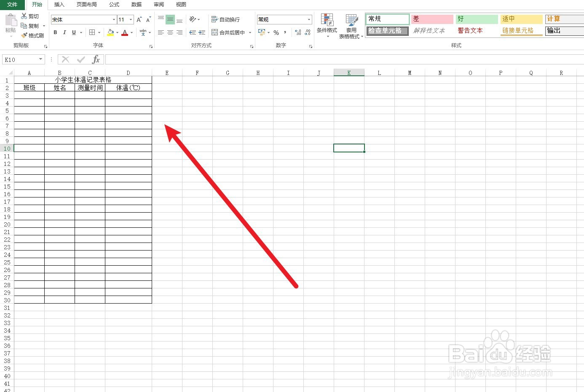The height and width of the screenshot is (392, 584).
Task: Increase indent icon
Action: click(x=202, y=32)
